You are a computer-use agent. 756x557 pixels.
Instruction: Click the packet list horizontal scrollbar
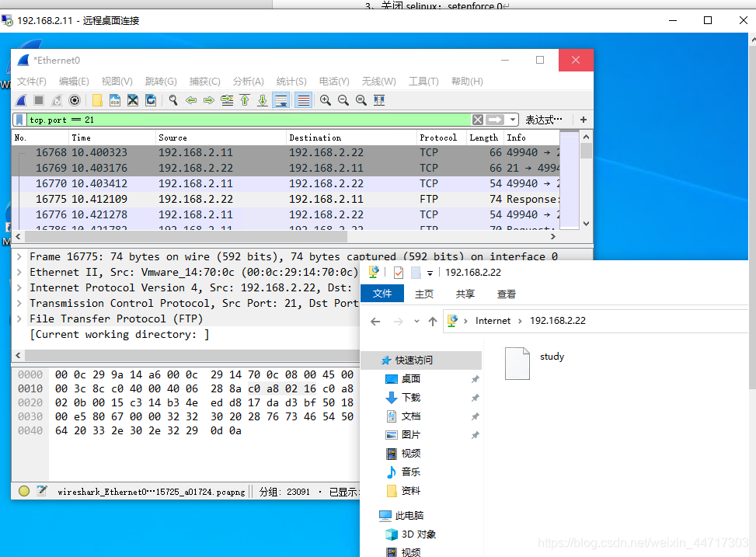(186, 237)
